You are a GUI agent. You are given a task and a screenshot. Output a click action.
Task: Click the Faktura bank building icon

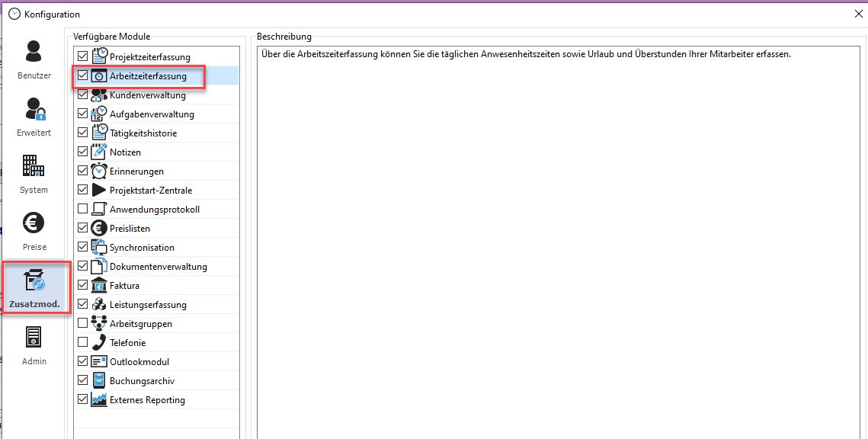pos(99,286)
